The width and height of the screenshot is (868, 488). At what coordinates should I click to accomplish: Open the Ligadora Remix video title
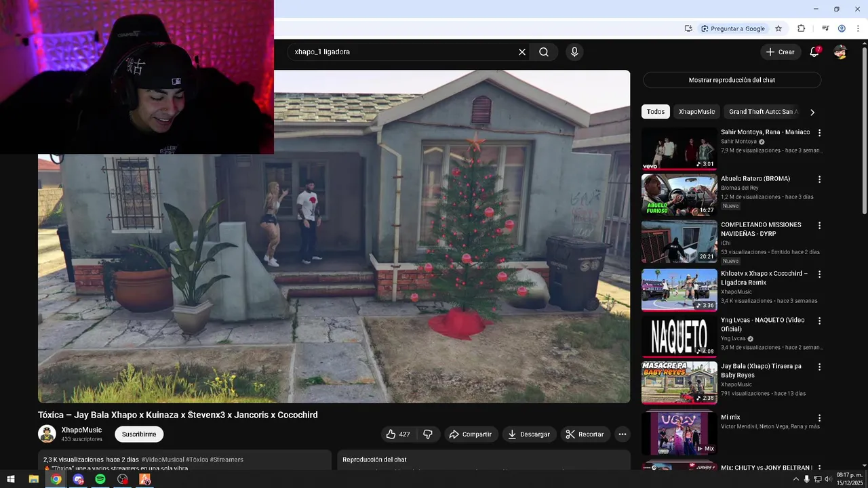764,278
